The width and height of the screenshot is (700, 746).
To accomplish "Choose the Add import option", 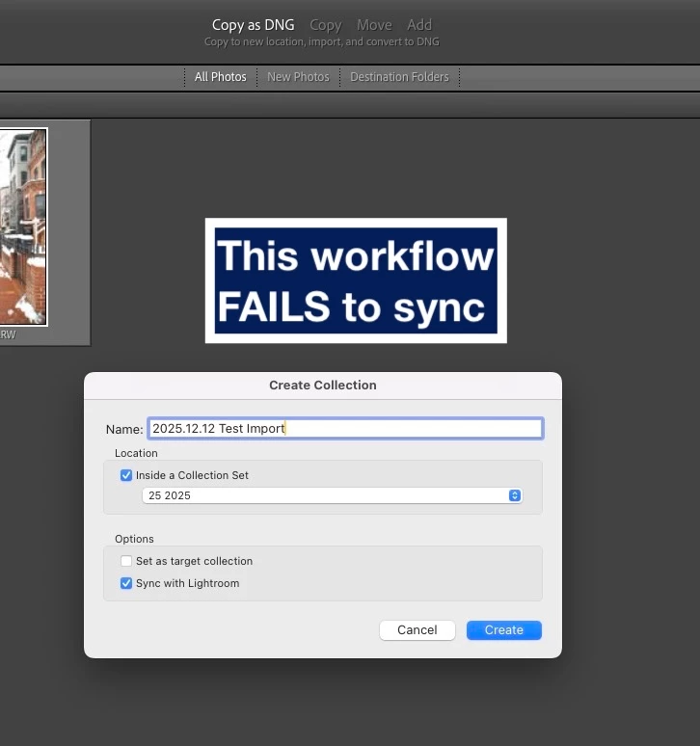I will (x=419, y=25).
